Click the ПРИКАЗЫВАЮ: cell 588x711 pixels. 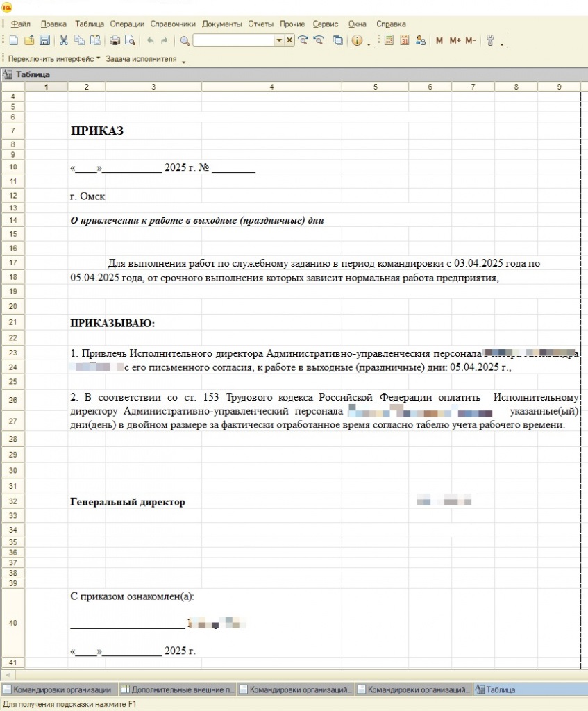[x=112, y=324]
